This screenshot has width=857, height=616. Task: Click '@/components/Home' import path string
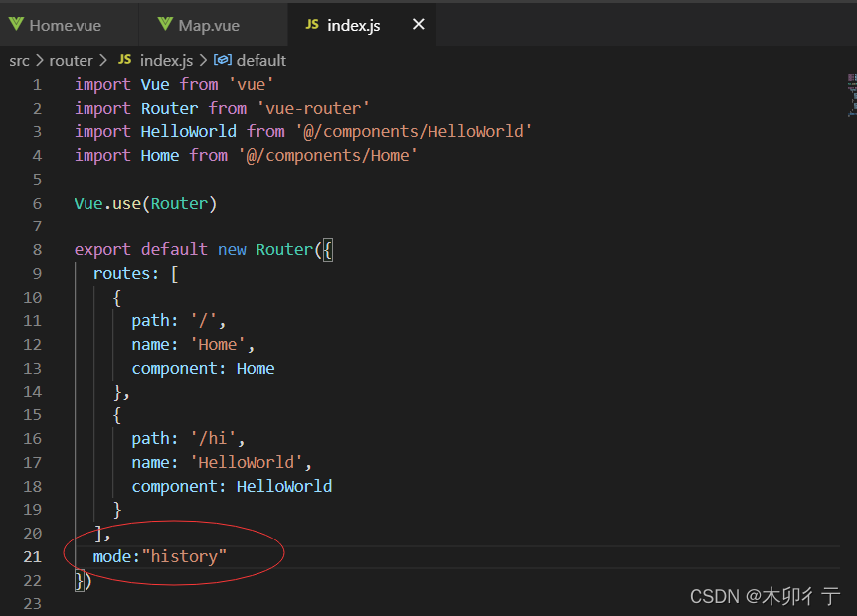point(327,156)
